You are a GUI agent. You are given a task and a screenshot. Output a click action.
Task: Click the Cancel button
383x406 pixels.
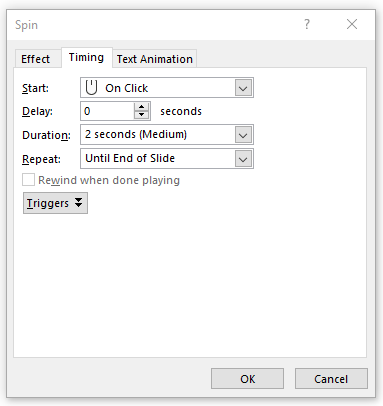[x=331, y=379]
